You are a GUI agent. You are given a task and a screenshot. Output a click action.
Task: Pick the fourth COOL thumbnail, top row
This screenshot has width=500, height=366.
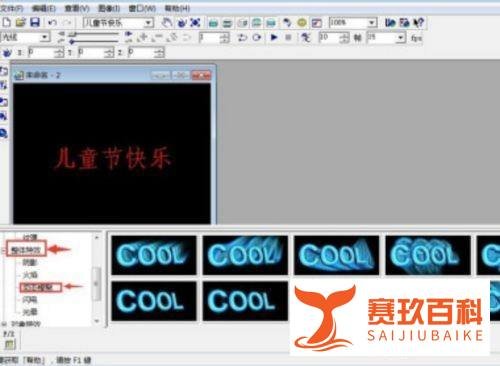pos(428,255)
